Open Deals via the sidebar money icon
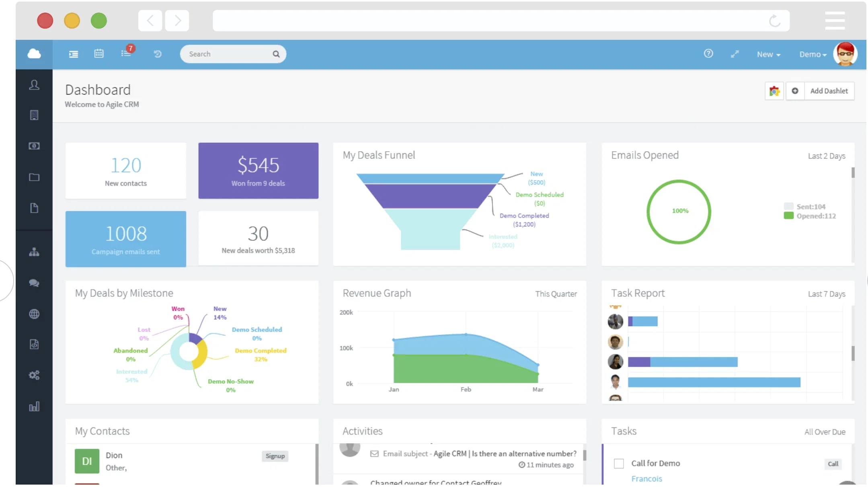Viewport: 868px width, 487px height. (34, 146)
